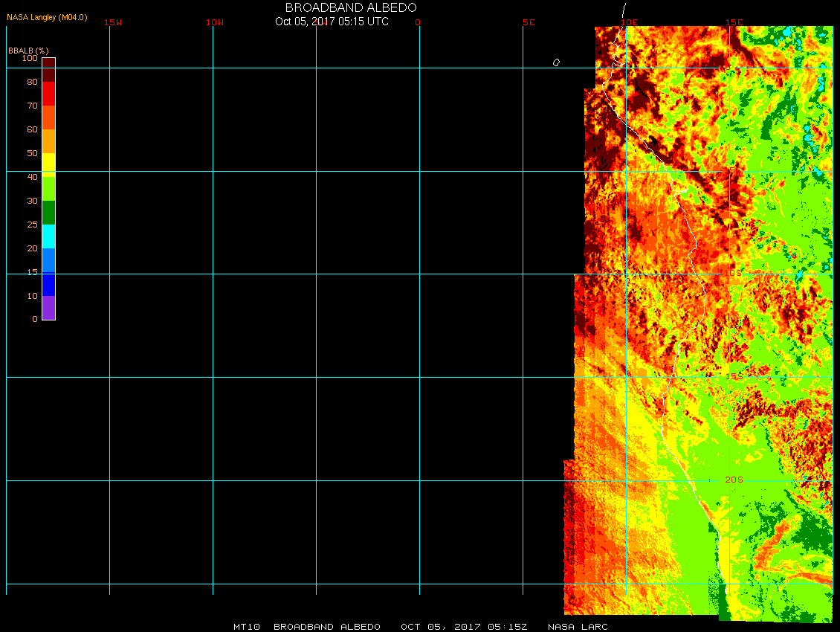Click the "10W" longitude label

[x=215, y=22]
